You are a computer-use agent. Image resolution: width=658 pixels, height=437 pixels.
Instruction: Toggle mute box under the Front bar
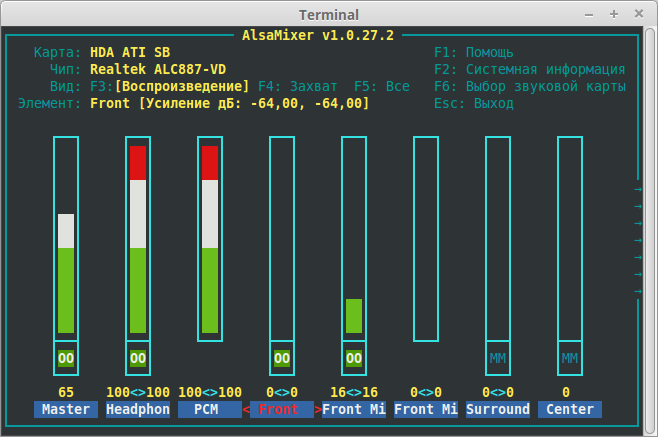(282, 358)
